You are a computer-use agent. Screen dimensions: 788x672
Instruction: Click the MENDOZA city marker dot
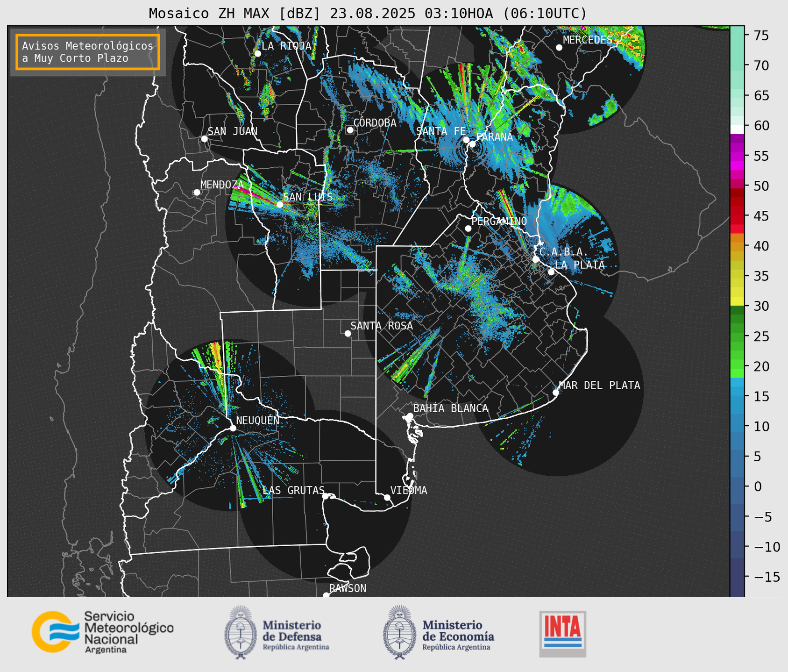[197, 193]
